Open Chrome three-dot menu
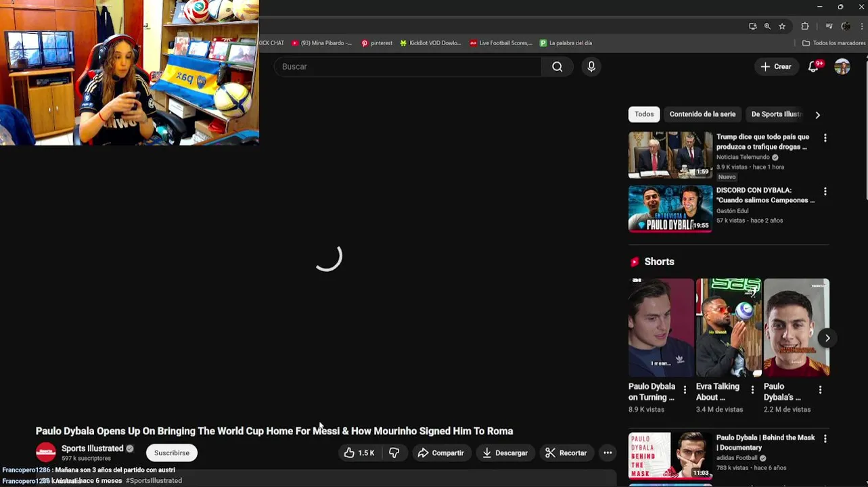Viewport: 868px width, 487px height. click(x=861, y=26)
